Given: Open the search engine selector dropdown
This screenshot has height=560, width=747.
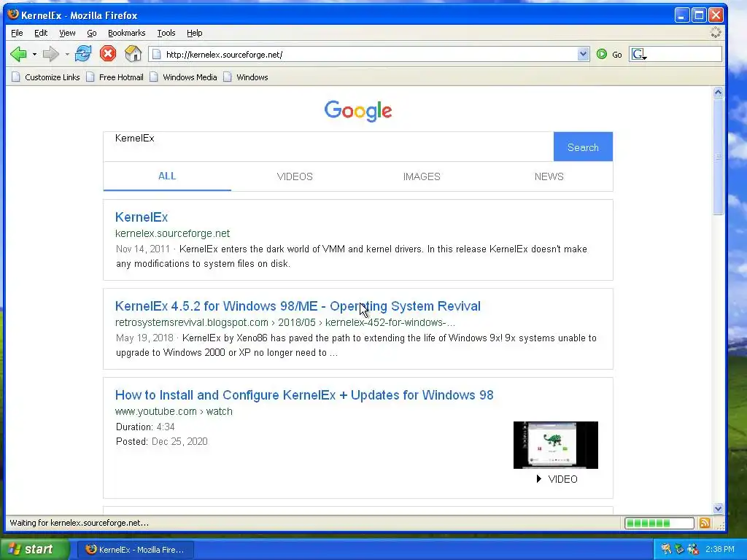Looking at the screenshot, I should (x=639, y=55).
